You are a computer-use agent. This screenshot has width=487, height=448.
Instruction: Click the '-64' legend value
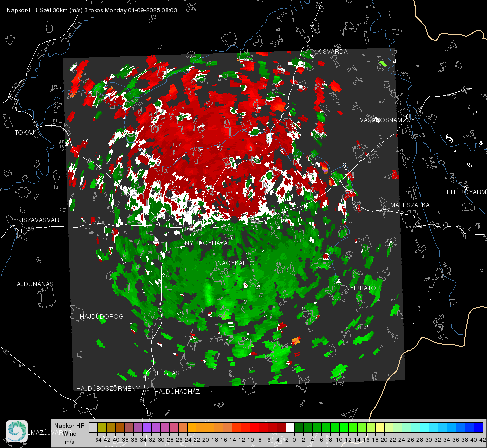tap(97, 440)
